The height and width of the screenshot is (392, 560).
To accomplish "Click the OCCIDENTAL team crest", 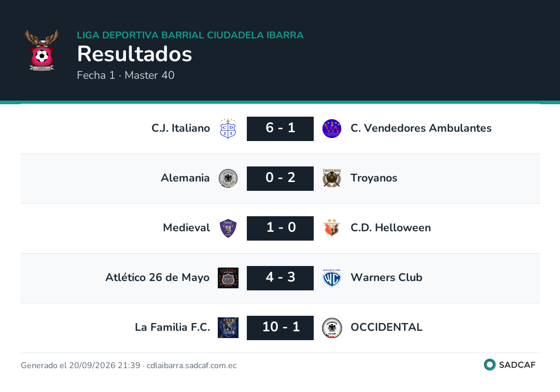I will click(x=332, y=328).
